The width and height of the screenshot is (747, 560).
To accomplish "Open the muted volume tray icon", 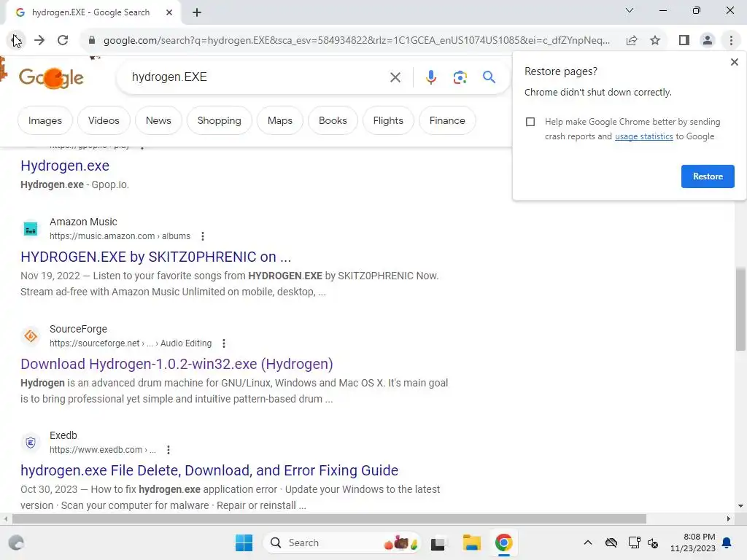I will point(653,542).
